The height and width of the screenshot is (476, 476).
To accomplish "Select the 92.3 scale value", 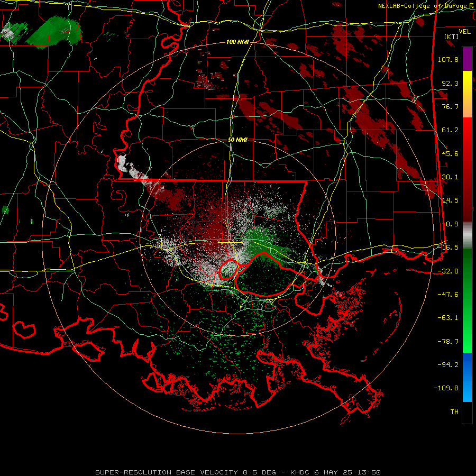I will [450, 83].
